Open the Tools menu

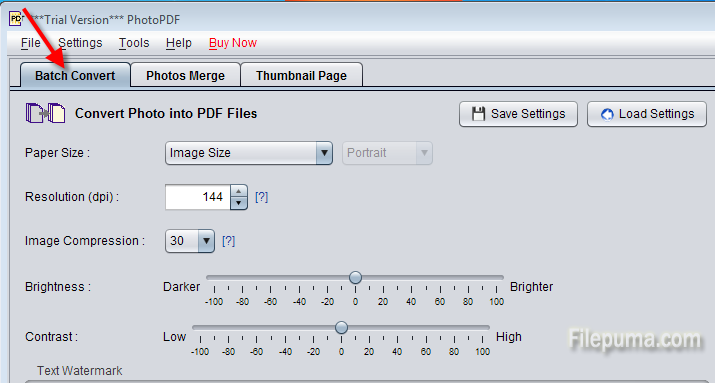134,43
